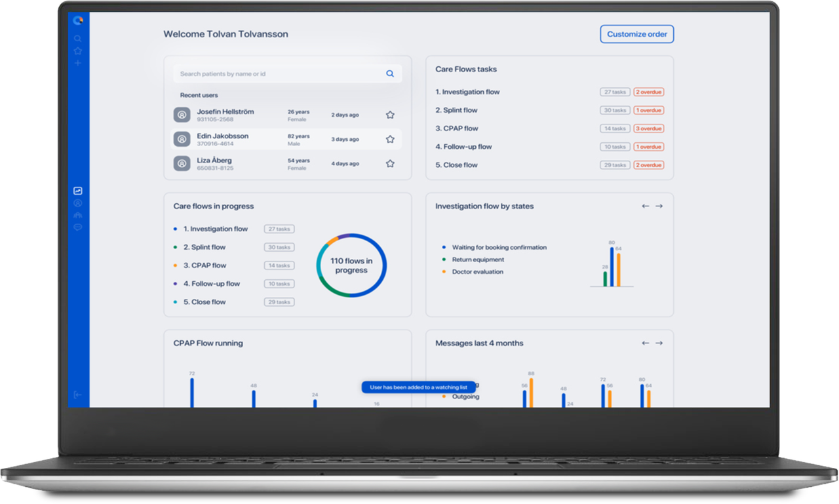This screenshot has width=839, height=504.
Task: Open the user profile icon in sidebar
Action: tap(78, 203)
